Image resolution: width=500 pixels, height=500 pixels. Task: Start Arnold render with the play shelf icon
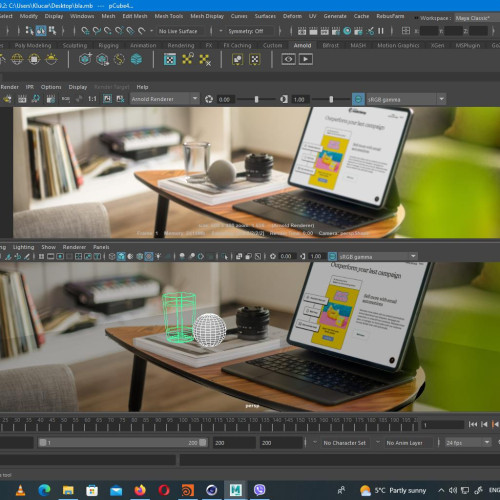tap(306, 59)
